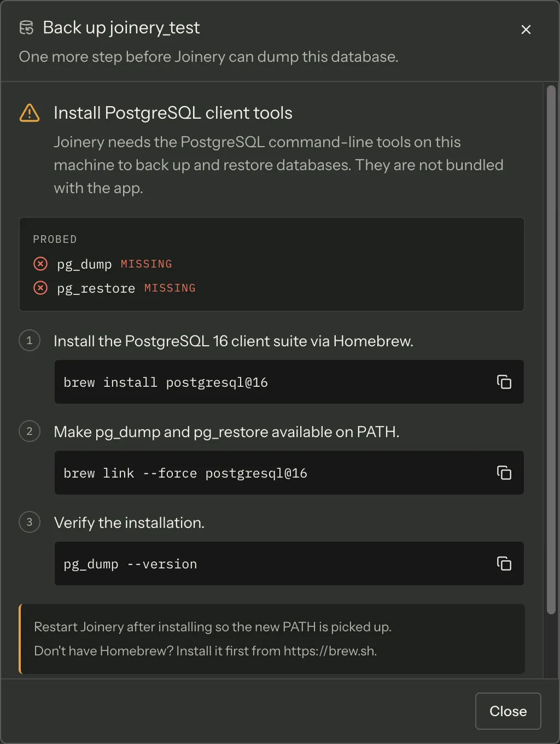Viewport: 560px width, 744px height.
Task: Click the PROBED section label
Action: [x=55, y=239]
